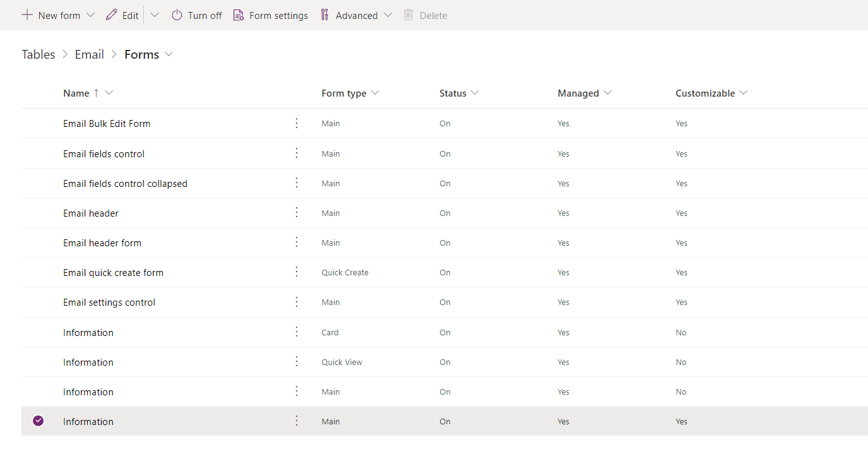This screenshot has width=868, height=449.
Task: Select the Edit pencil icon
Action: coord(112,15)
